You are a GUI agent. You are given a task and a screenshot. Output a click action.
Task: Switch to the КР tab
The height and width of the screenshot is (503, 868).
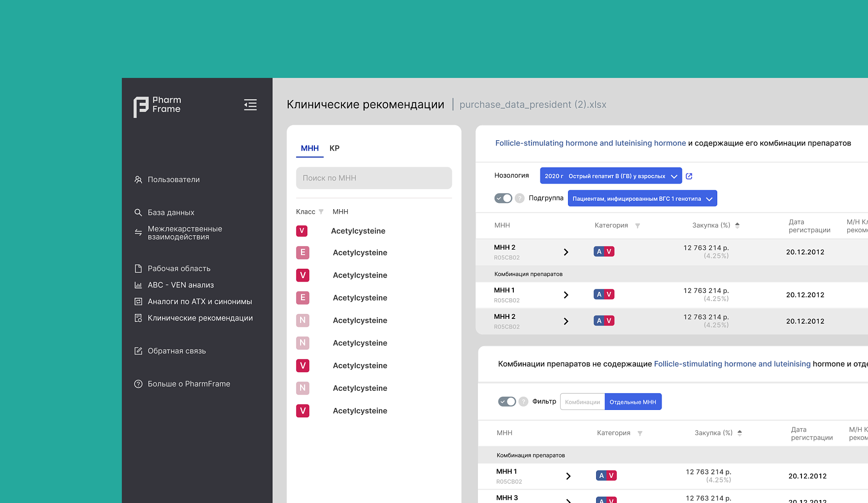[335, 148]
